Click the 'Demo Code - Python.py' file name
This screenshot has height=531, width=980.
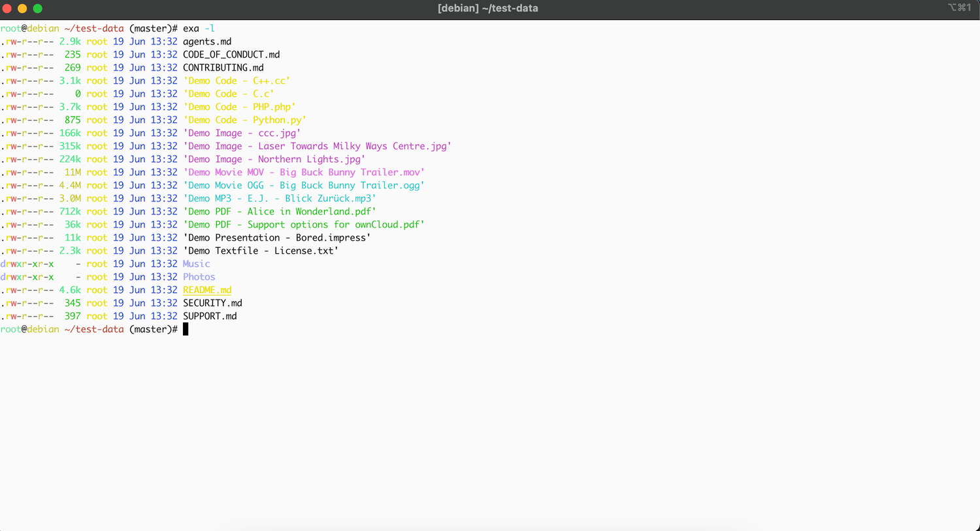pyautogui.click(x=245, y=120)
